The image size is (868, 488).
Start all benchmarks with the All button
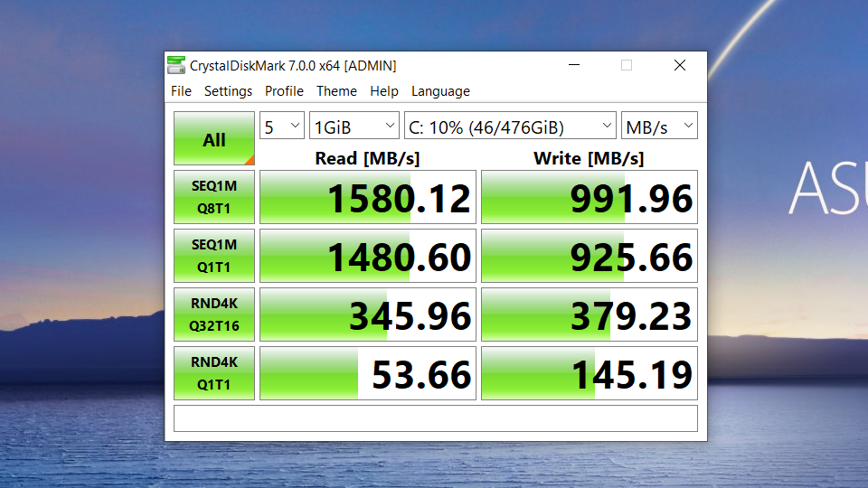(x=214, y=138)
